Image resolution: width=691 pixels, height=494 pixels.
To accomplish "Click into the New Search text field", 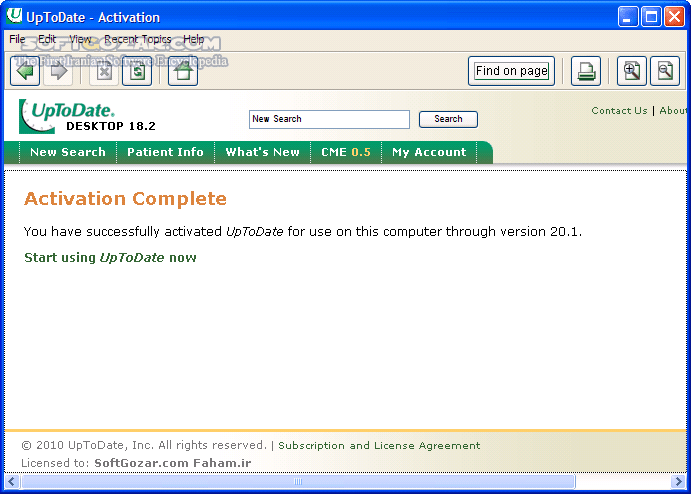I will pyautogui.click(x=329, y=119).
